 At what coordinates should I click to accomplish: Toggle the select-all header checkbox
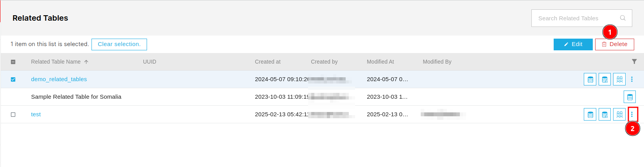[13, 62]
